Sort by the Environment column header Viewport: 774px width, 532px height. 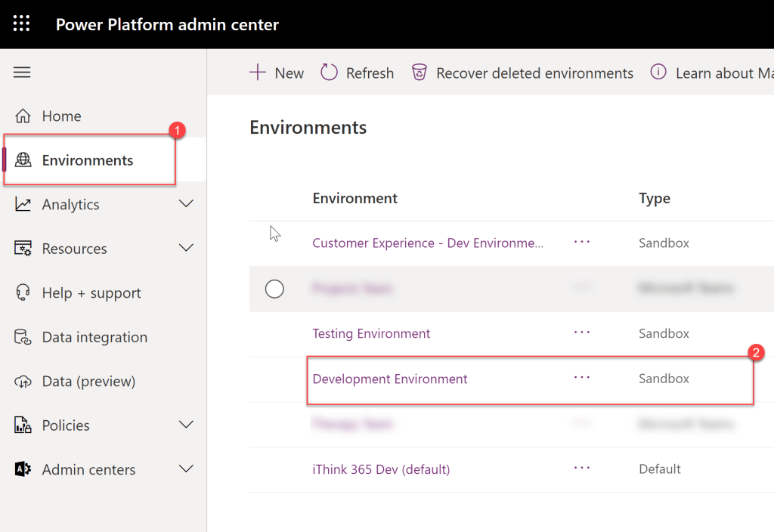(354, 198)
